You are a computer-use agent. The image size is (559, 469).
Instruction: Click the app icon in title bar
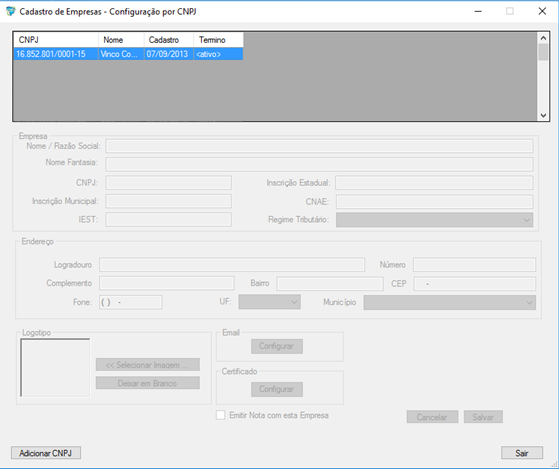tap(11, 11)
